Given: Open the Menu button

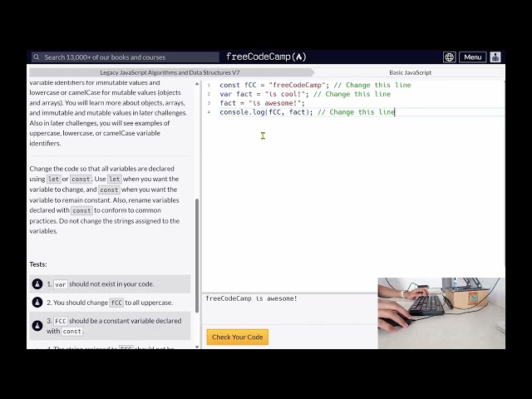Looking at the screenshot, I should pos(473,57).
